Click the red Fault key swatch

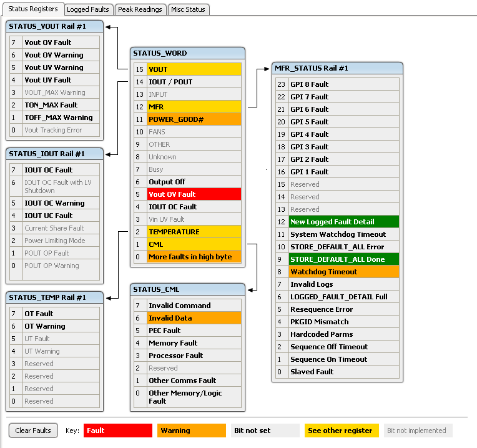point(117,431)
